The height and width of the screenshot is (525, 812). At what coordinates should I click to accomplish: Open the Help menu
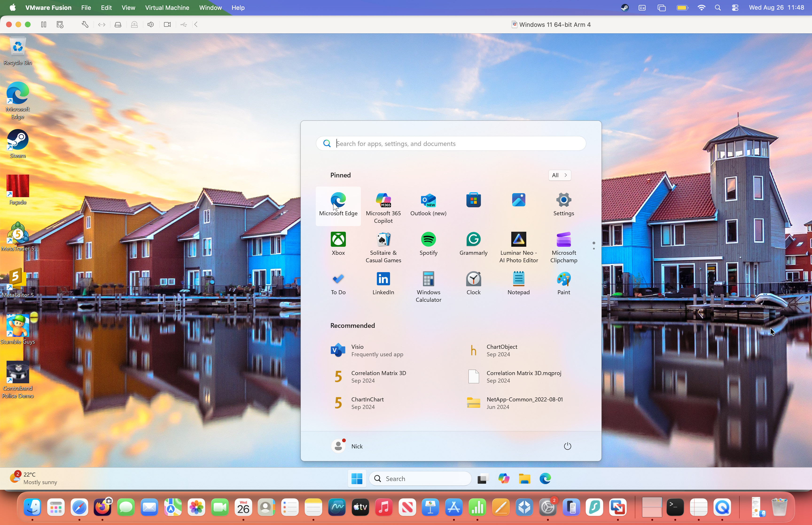pos(238,8)
